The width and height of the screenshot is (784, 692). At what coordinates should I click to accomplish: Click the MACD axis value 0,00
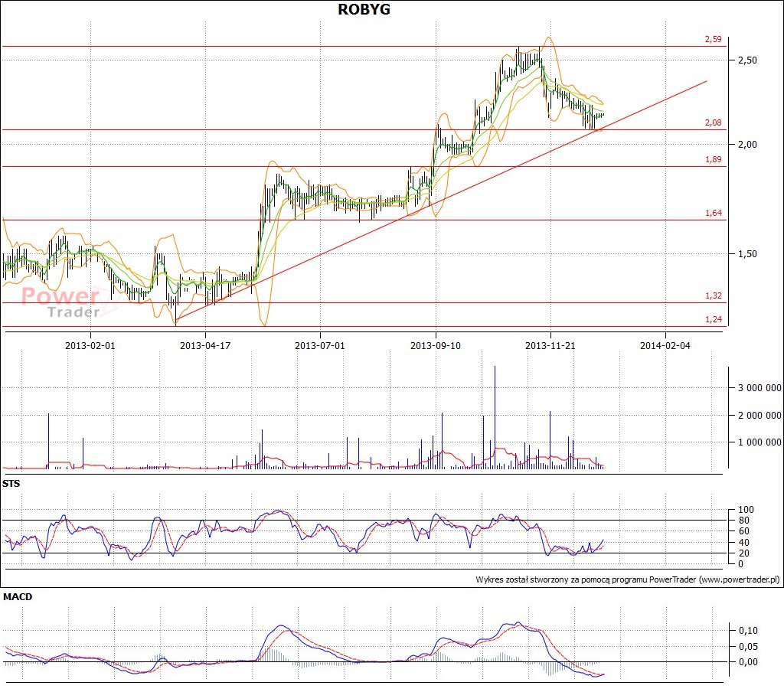click(749, 662)
